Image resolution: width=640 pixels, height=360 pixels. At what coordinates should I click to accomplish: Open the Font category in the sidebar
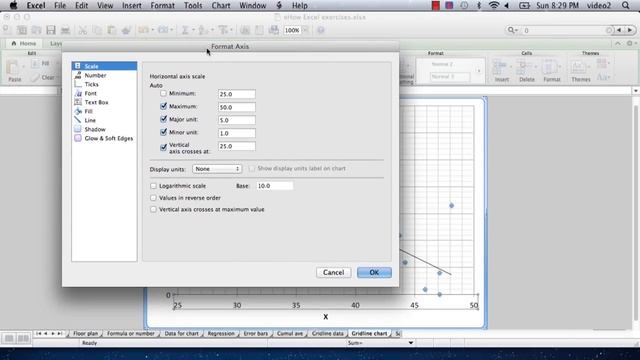point(90,93)
